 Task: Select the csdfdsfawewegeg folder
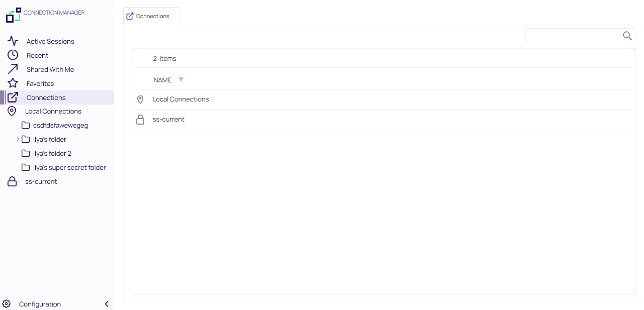[x=60, y=126]
